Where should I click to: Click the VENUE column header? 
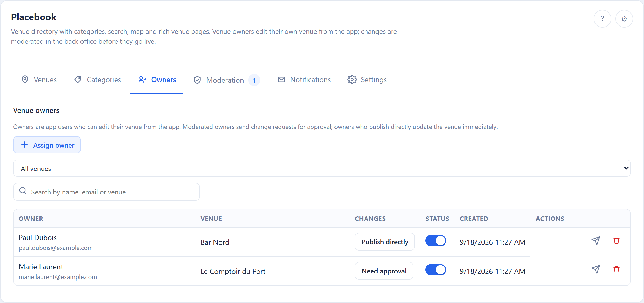click(211, 219)
